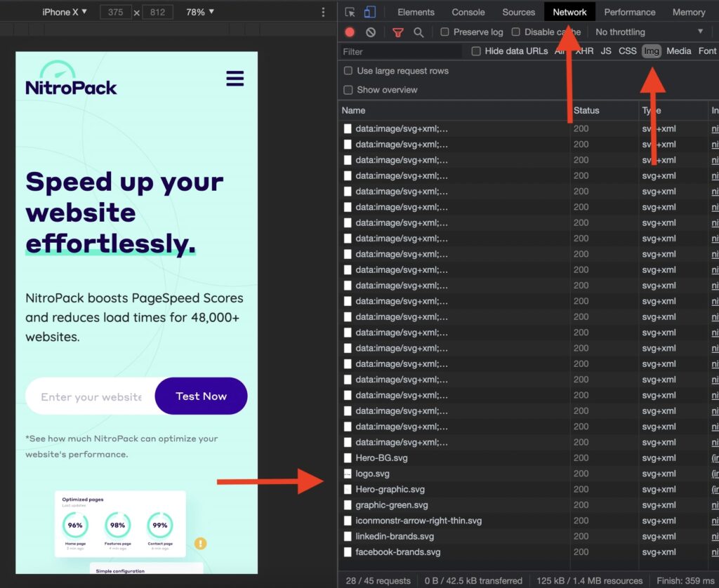
Task: Open the No throttling dropdown
Action: 649,32
